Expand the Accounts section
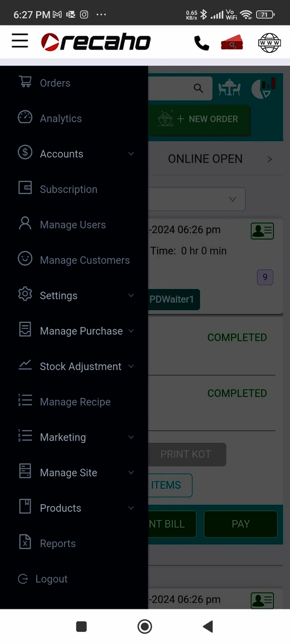290x644 pixels. (x=131, y=153)
